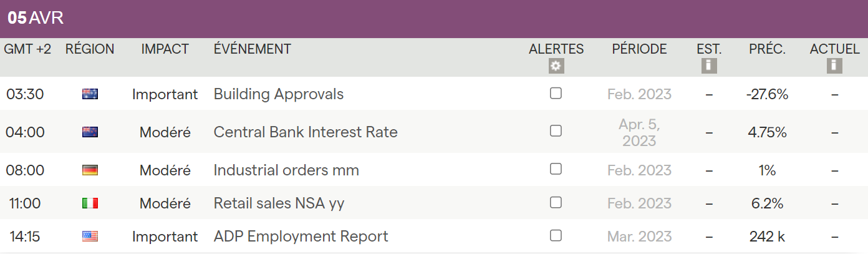Tick the ADP Employment Report alert checkbox
This screenshot has height=254, width=868.
556,236
